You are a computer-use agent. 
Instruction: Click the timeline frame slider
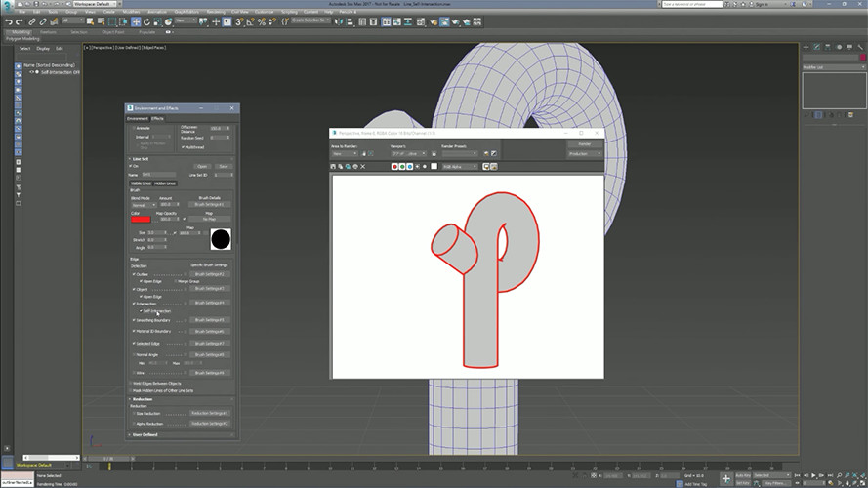tap(109, 459)
